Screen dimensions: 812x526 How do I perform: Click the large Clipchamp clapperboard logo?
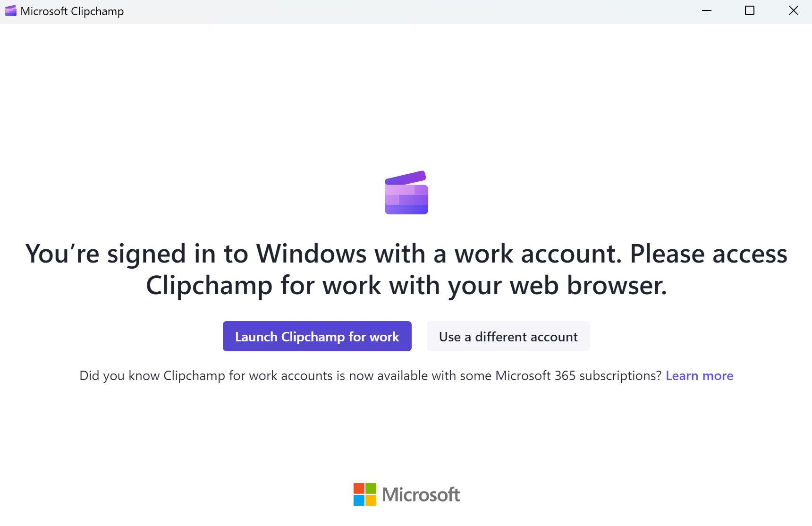point(406,193)
